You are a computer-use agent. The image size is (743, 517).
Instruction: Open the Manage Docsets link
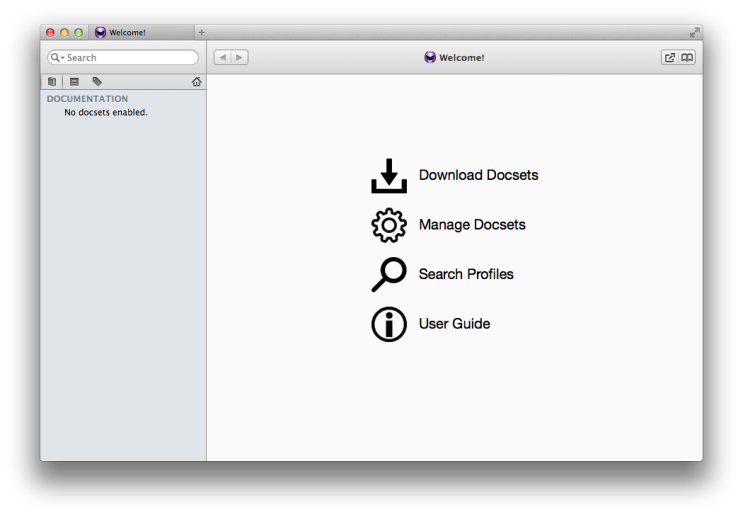(472, 225)
